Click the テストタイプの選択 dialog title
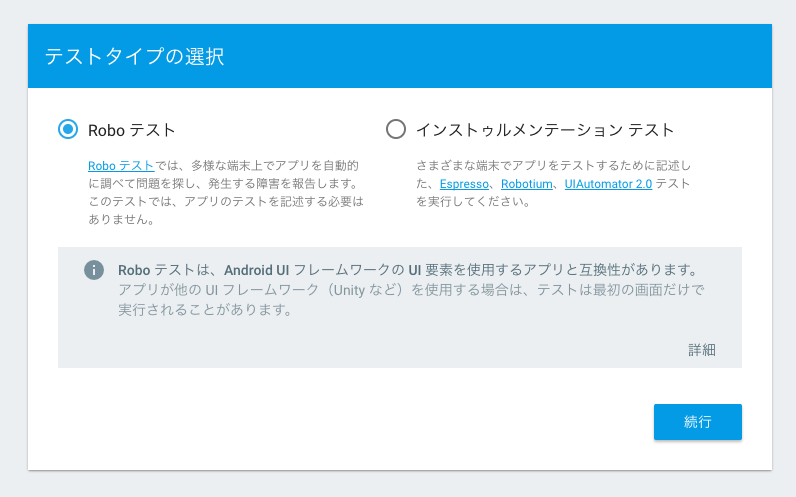 135,56
